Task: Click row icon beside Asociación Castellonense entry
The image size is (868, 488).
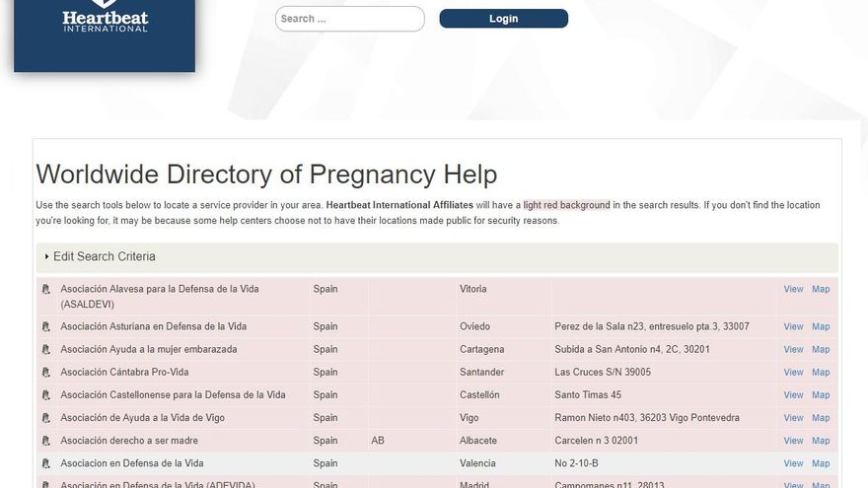Action: pos(45,395)
